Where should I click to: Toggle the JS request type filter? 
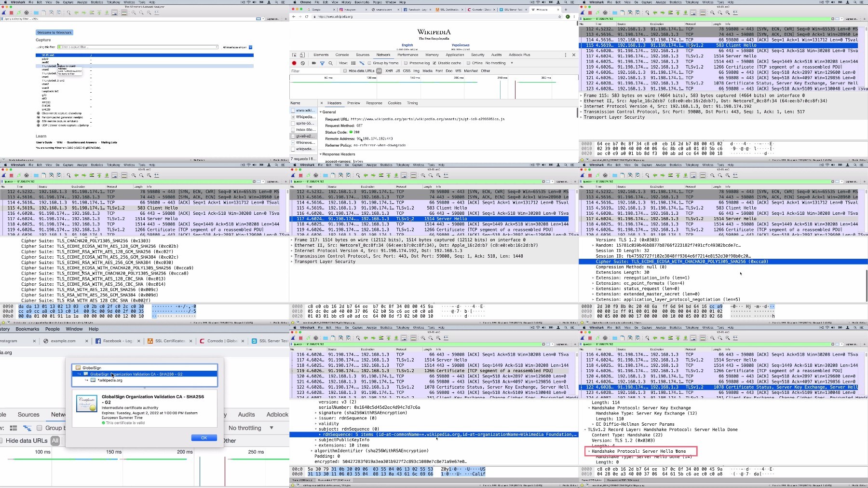point(398,71)
